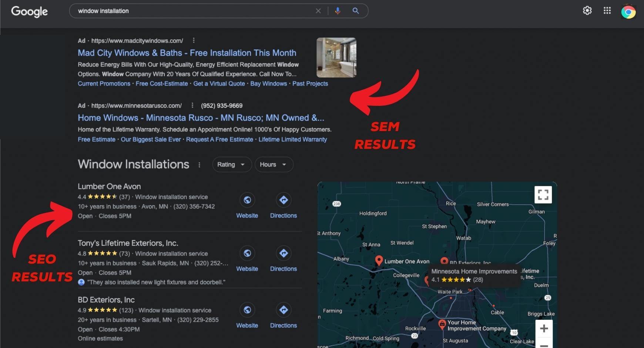Click the Window Installations heading
This screenshot has width=644, height=348.
pos(133,164)
